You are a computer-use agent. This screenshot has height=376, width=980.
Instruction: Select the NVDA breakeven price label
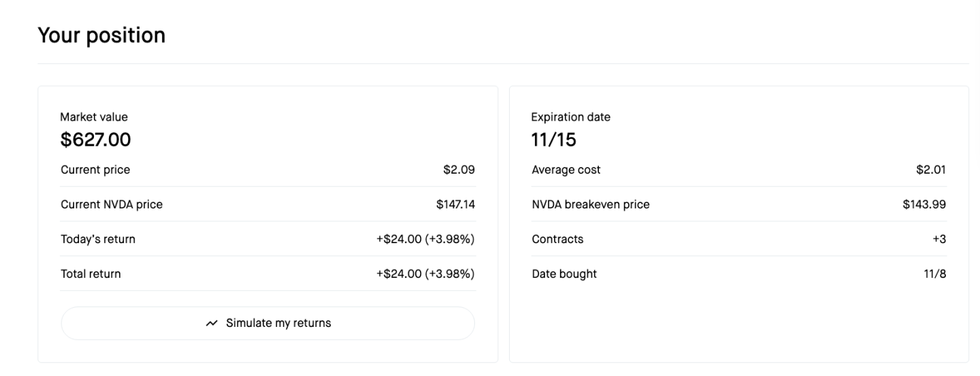pos(591,204)
